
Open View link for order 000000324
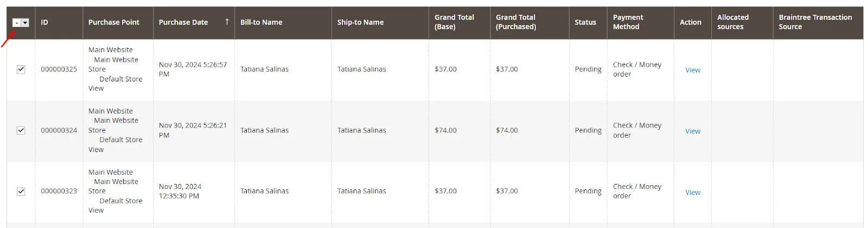point(693,131)
